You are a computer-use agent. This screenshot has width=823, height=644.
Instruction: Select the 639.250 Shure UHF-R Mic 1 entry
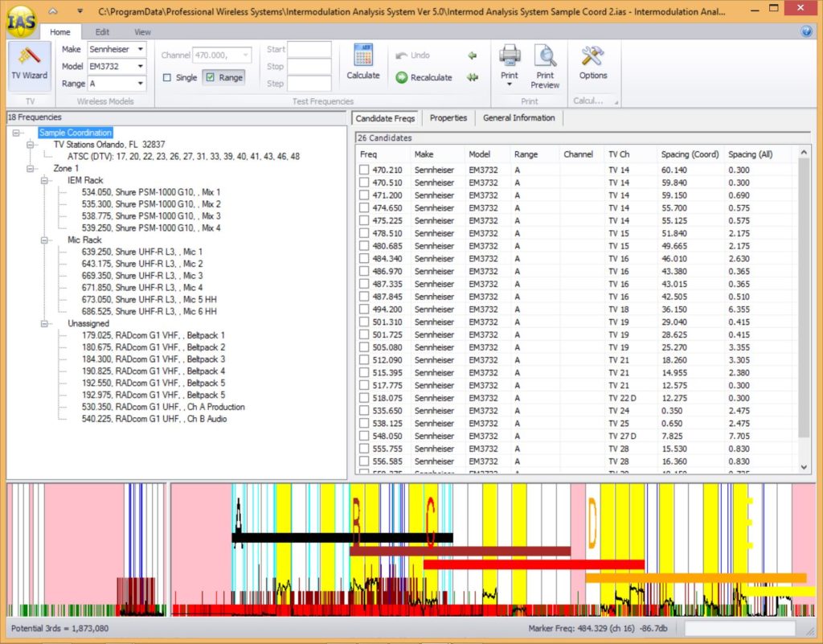141,252
